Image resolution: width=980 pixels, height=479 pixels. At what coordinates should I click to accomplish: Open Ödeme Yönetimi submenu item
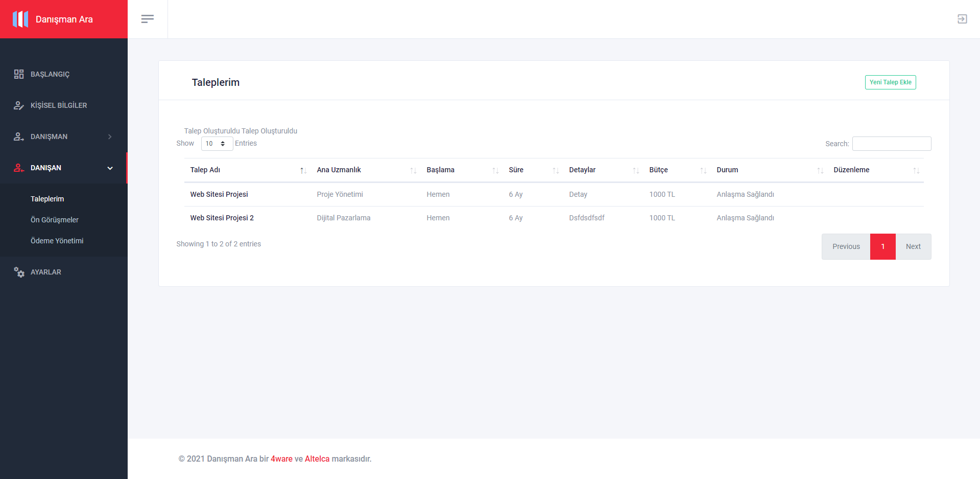pos(57,241)
